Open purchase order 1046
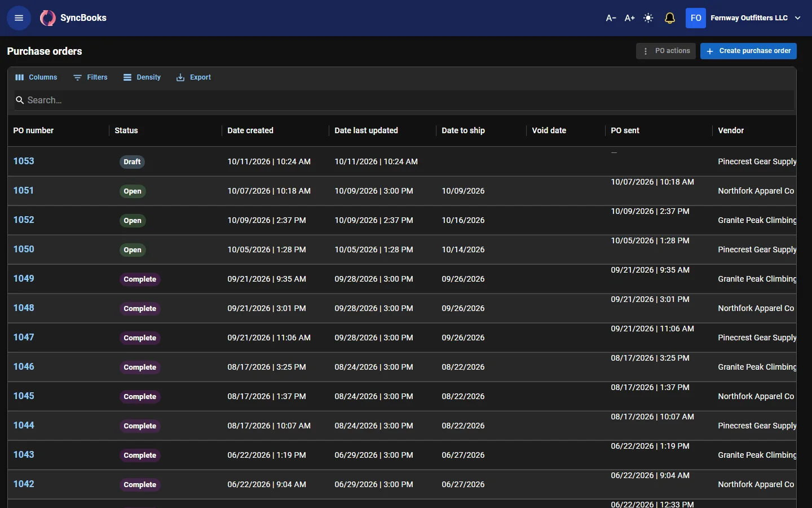The width and height of the screenshot is (812, 508). pos(24,366)
